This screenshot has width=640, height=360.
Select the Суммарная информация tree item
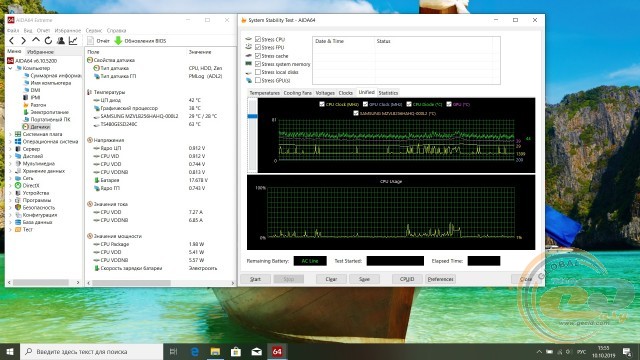click(x=52, y=76)
